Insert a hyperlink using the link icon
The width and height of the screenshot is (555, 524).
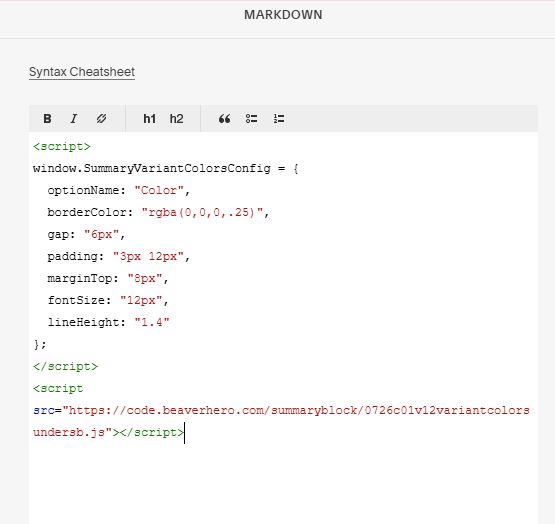tap(101, 119)
